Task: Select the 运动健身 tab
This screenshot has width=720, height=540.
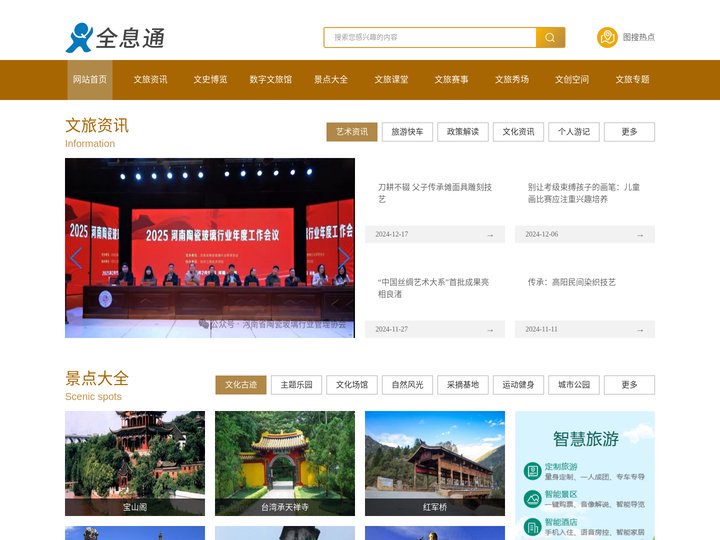Action: 518,385
